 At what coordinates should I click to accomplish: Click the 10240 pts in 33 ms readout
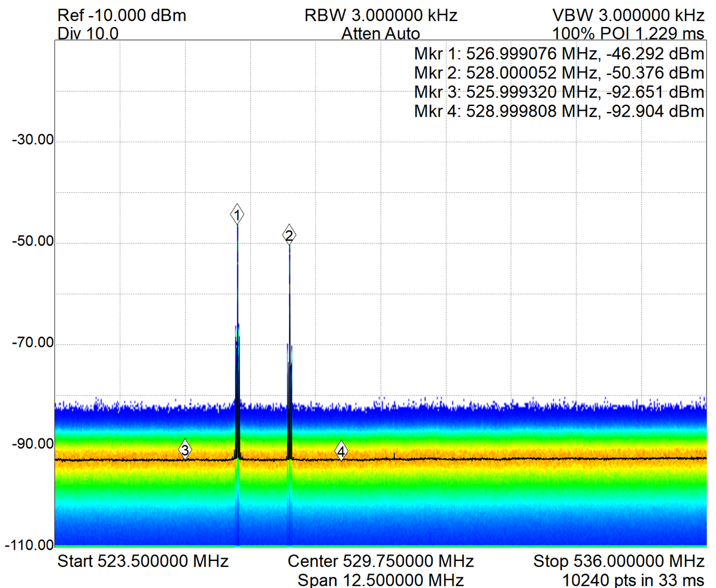[633, 580]
